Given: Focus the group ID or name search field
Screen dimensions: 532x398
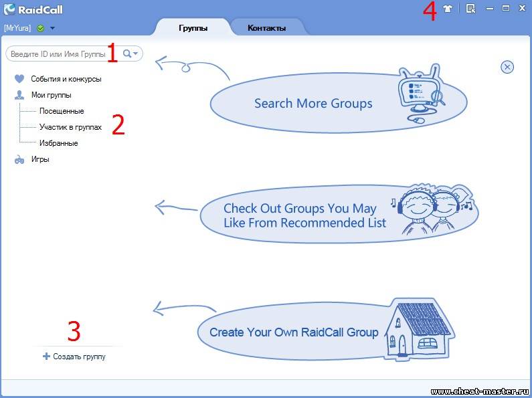Looking at the screenshot, I should [60, 54].
